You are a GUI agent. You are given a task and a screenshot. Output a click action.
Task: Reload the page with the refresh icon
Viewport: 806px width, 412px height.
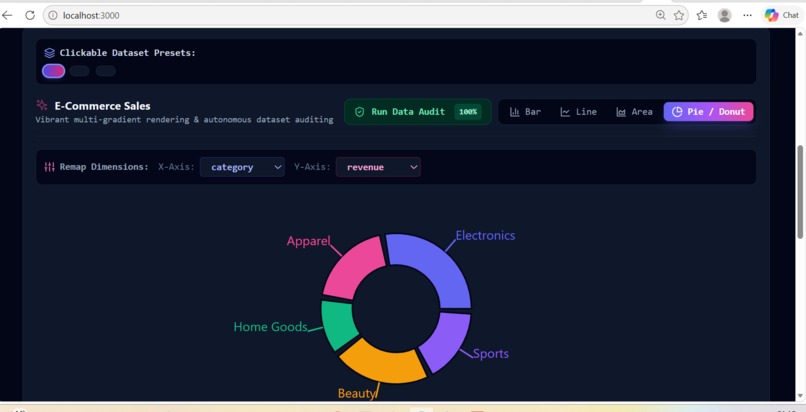coord(30,15)
